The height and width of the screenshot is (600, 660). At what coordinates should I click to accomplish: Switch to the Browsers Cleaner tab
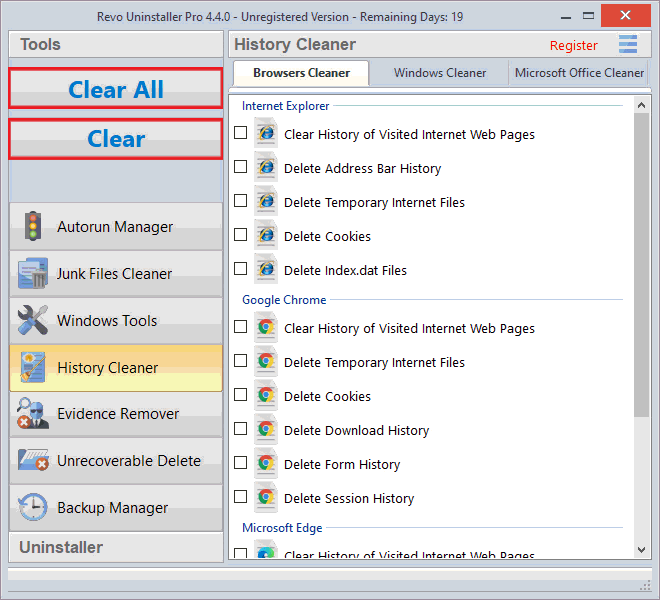(301, 73)
